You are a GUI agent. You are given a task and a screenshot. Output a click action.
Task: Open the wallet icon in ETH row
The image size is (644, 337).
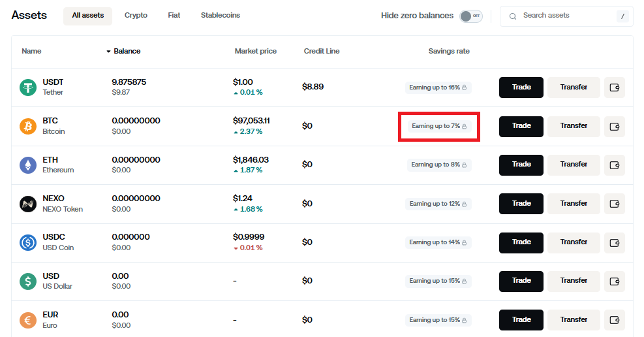pos(615,165)
